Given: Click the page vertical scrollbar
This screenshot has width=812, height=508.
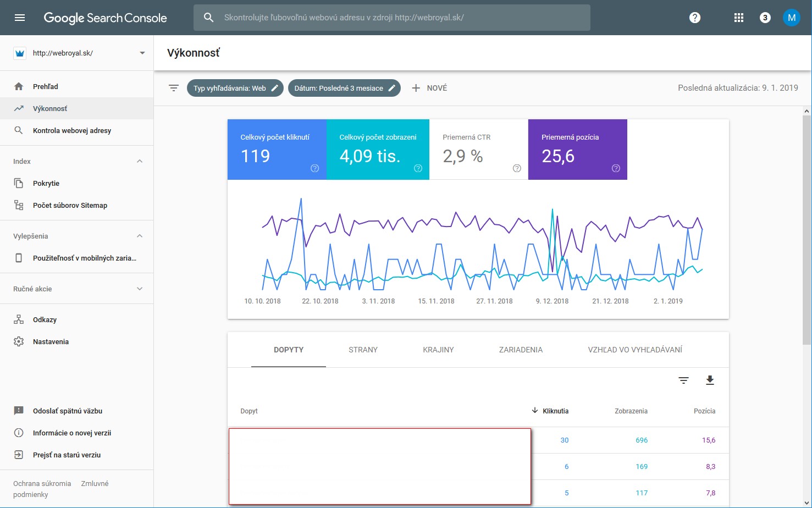Looking at the screenshot, I should 807,231.
